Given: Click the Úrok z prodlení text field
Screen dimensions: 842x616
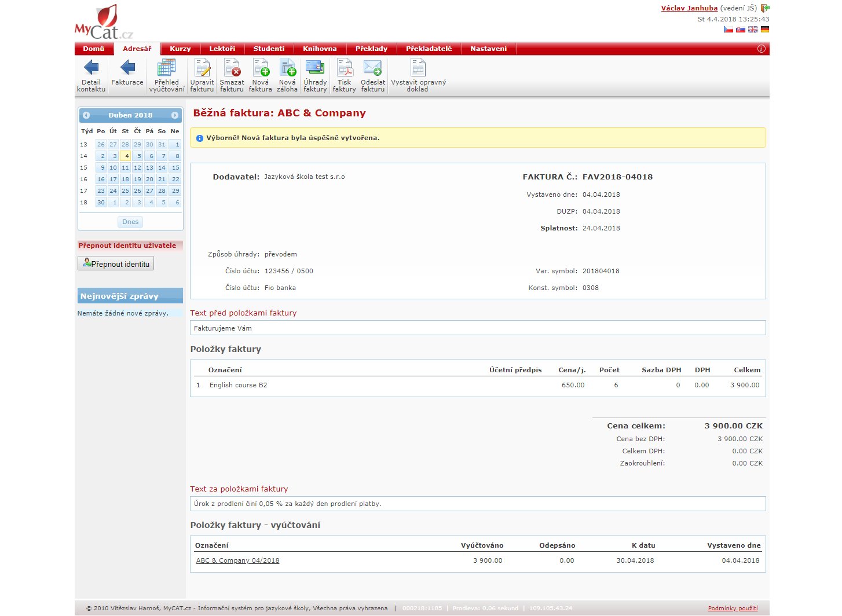Looking at the screenshot, I should (x=478, y=504).
